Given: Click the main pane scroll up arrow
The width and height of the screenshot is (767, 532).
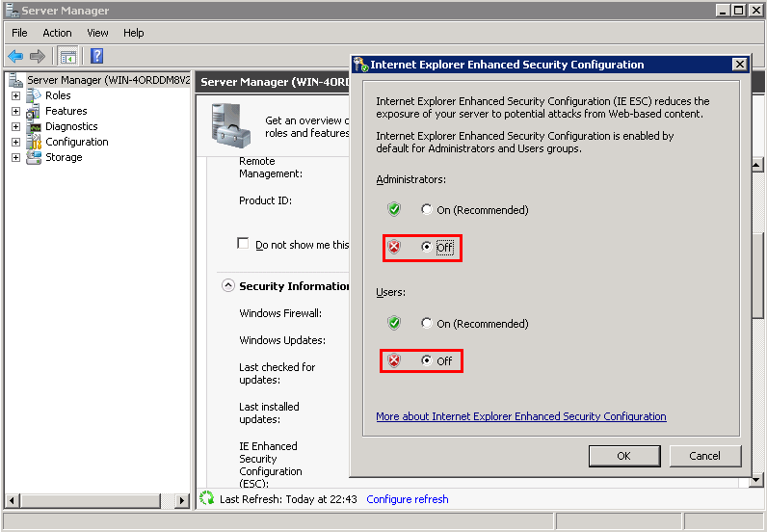Looking at the screenshot, I should pos(756,166).
